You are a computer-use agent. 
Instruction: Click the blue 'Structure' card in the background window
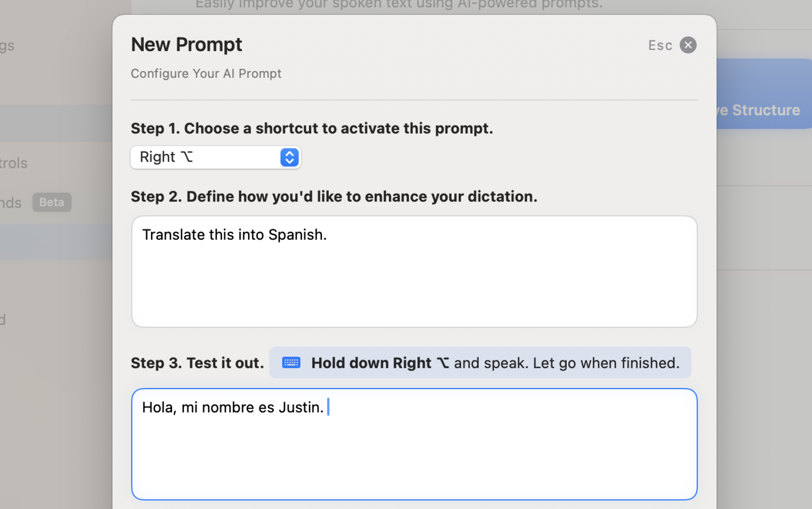(764, 94)
